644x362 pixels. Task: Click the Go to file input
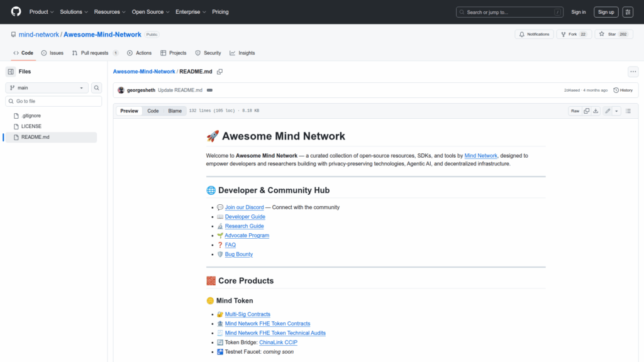point(54,101)
